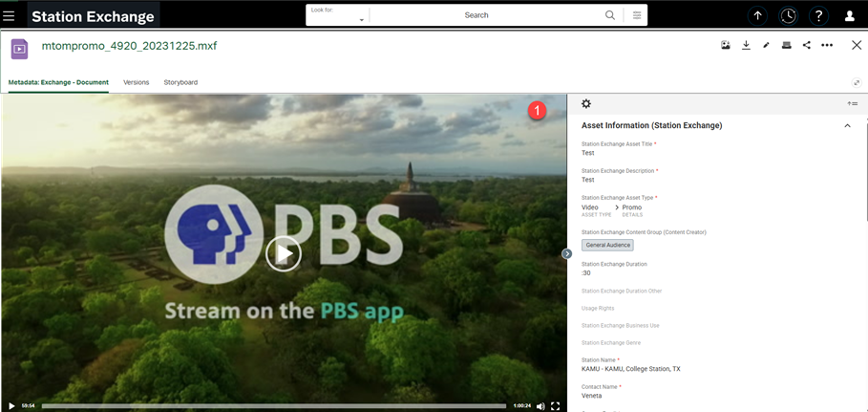Open the hamburger navigation menu
Image resolution: width=868 pixels, height=412 pixels.
[9, 16]
